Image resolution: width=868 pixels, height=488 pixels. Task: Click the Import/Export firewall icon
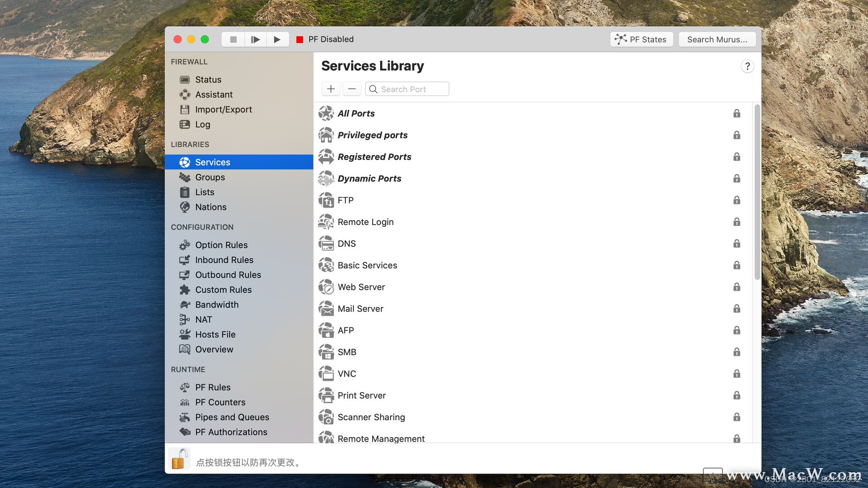185,109
